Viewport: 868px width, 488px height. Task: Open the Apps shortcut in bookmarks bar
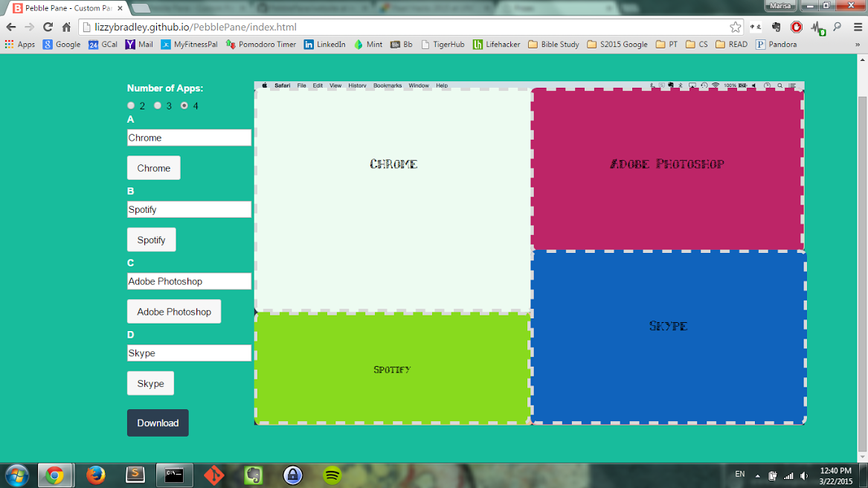point(20,45)
